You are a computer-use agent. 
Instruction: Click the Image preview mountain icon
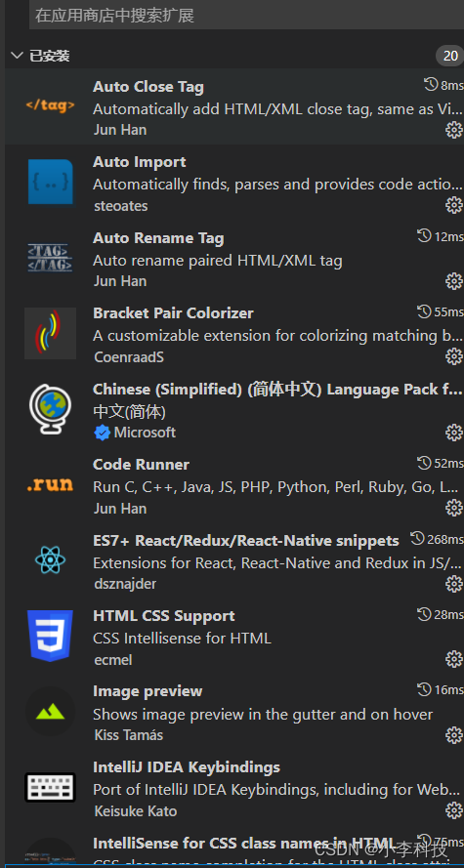(51, 712)
